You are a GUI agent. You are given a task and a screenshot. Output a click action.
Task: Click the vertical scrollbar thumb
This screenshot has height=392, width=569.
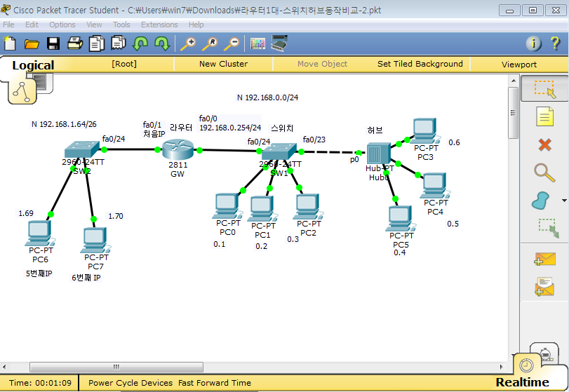point(513,113)
